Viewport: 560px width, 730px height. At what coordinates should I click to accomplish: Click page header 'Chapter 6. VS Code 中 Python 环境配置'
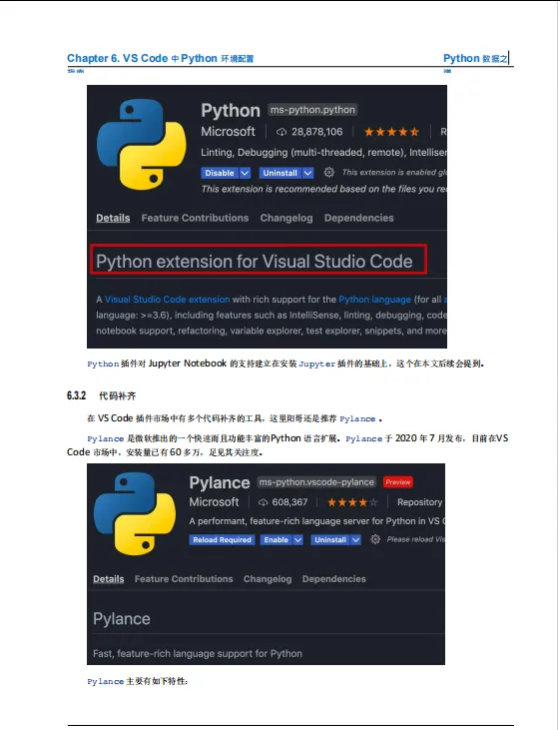(x=161, y=58)
